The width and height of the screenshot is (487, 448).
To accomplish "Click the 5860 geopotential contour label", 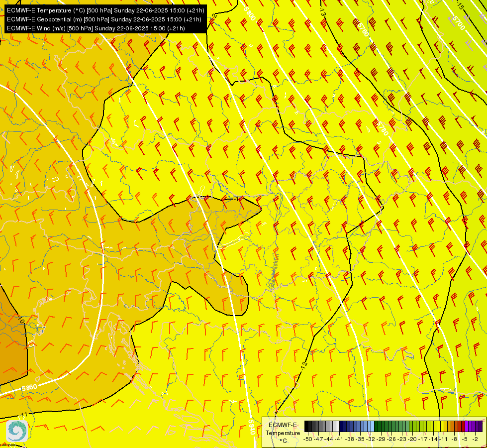I will [29, 388].
